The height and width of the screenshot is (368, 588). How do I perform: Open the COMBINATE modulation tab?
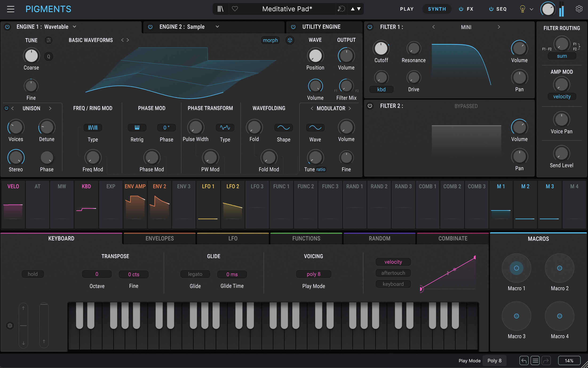tap(453, 239)
